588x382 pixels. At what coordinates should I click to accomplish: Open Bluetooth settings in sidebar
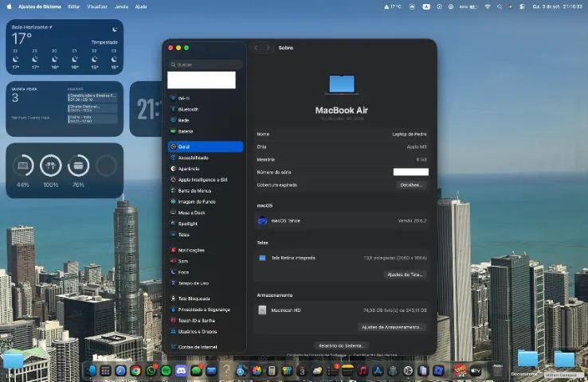[x=205, y=109]
